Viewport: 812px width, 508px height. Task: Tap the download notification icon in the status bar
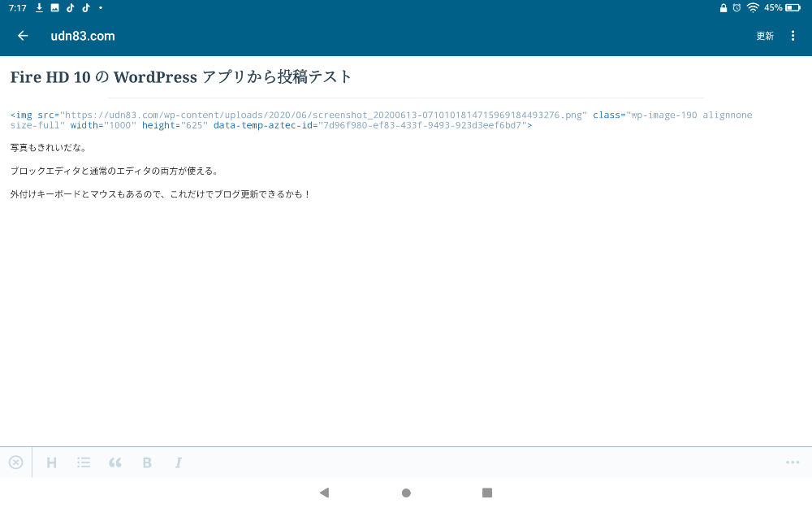coord(39,7)
